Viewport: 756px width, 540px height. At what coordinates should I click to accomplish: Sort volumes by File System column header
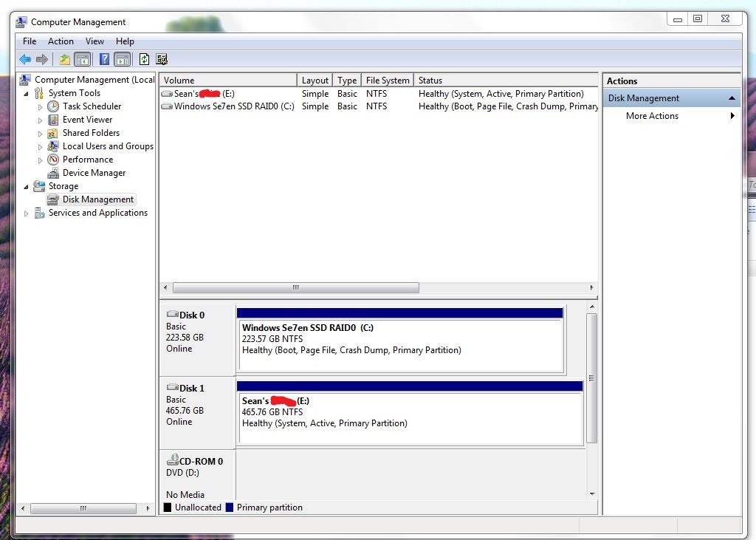pyautogui.click(x=387, y=81)
